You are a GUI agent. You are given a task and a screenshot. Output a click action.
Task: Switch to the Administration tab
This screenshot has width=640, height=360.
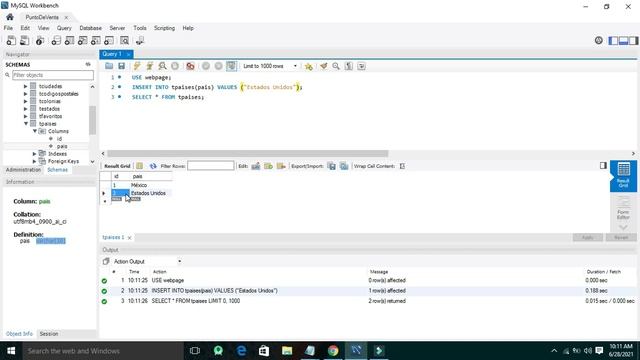click(23, 170)
